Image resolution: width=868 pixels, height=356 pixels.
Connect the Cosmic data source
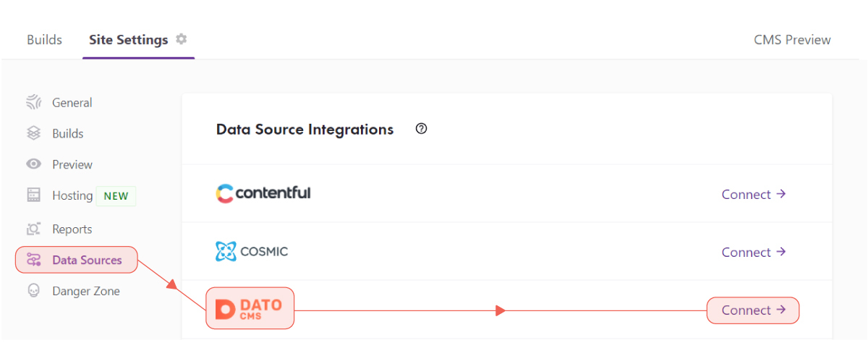tap(754, 252)
